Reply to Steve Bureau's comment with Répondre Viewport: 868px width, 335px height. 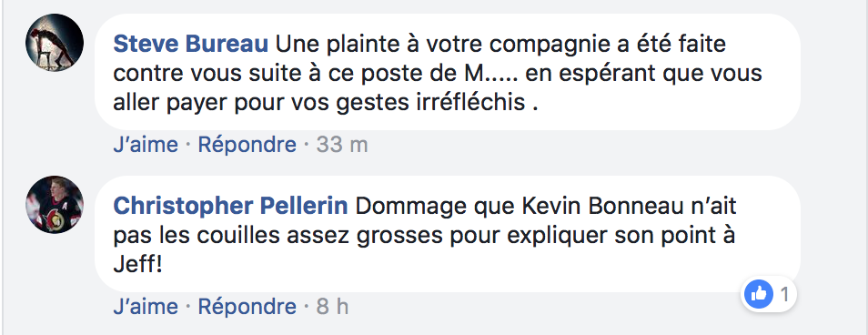pos(247,145)
